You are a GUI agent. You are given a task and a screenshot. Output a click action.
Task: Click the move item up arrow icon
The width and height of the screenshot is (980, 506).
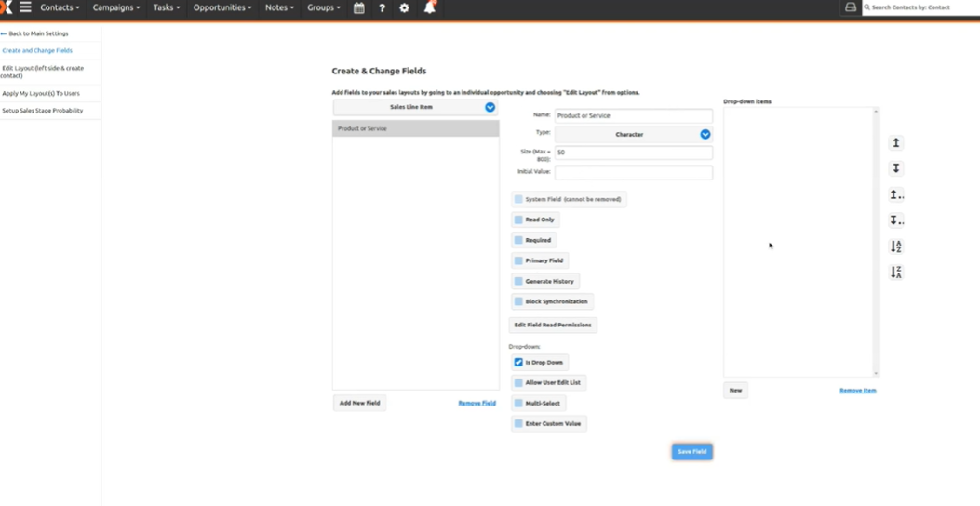click(x=895, y=143)
